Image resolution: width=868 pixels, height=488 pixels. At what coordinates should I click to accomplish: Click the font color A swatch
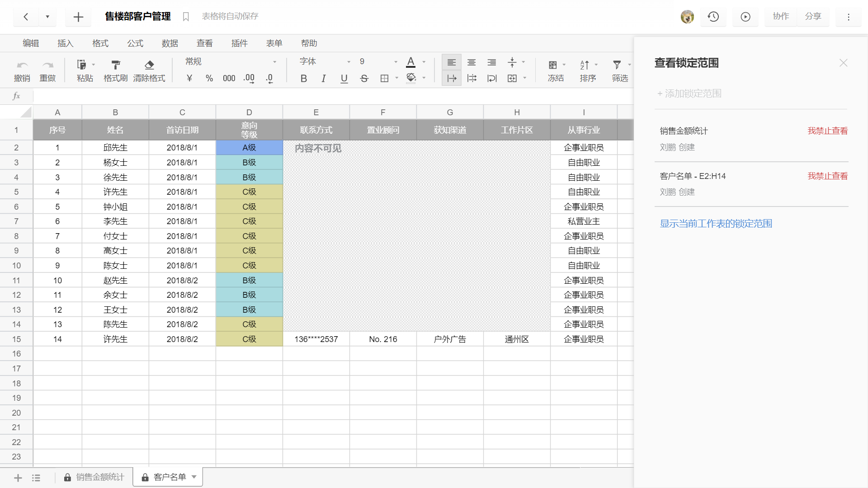[x=410, y=62]
